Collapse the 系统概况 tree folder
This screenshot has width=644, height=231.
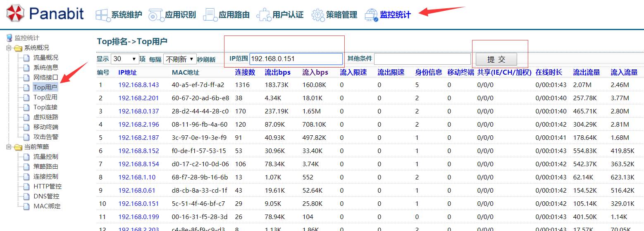(9, 48)
